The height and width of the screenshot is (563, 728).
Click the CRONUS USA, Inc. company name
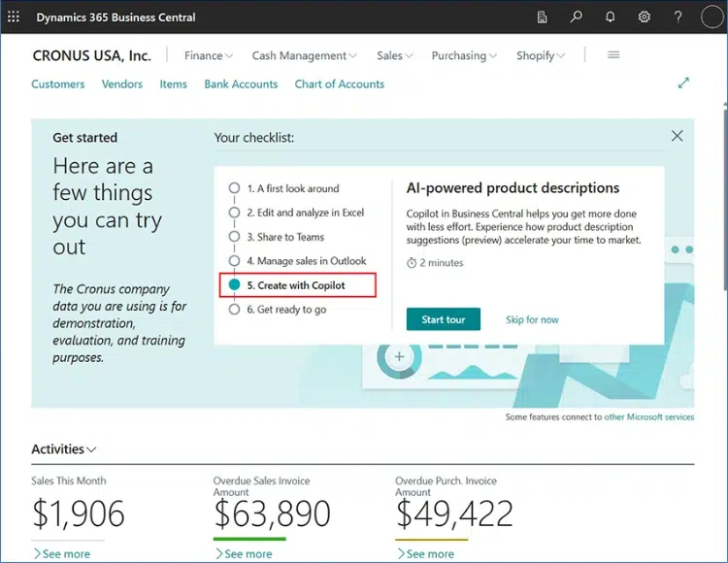92,55
